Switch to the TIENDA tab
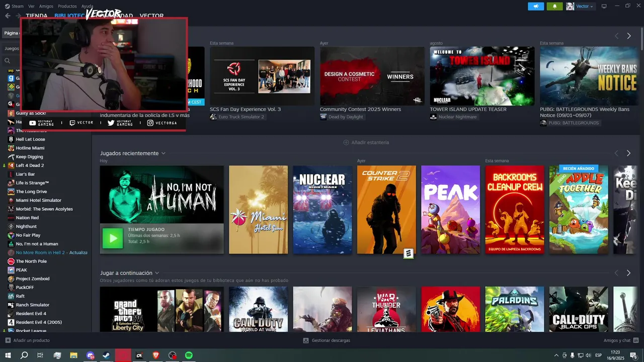The width and height of the screenshot is (644, 362). tap(37, 16)
